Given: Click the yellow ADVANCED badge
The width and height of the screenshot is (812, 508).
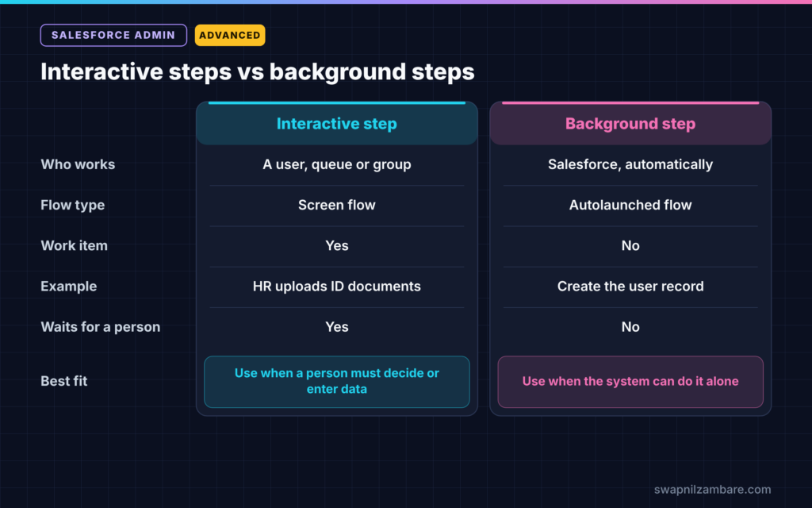Looking at the screenshot, I should tap(230, 35).
